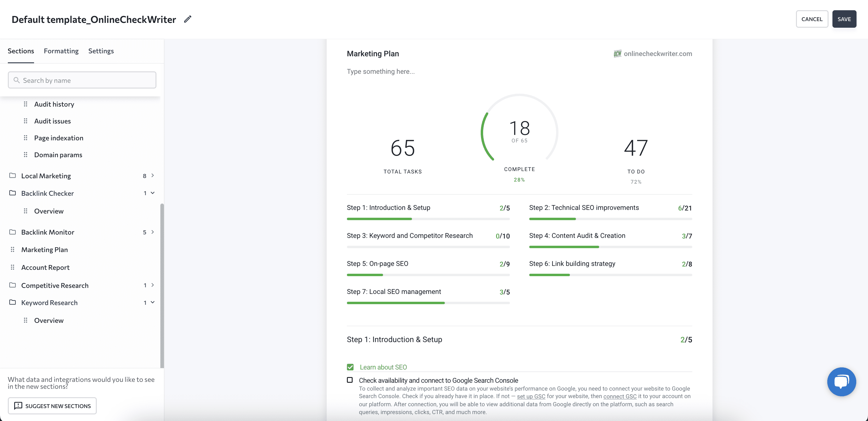The width and height of the screenshot is (868, 421).
Task: Grab drag handle beside Keyword Research Overview
Action: (x=26, y=320)
